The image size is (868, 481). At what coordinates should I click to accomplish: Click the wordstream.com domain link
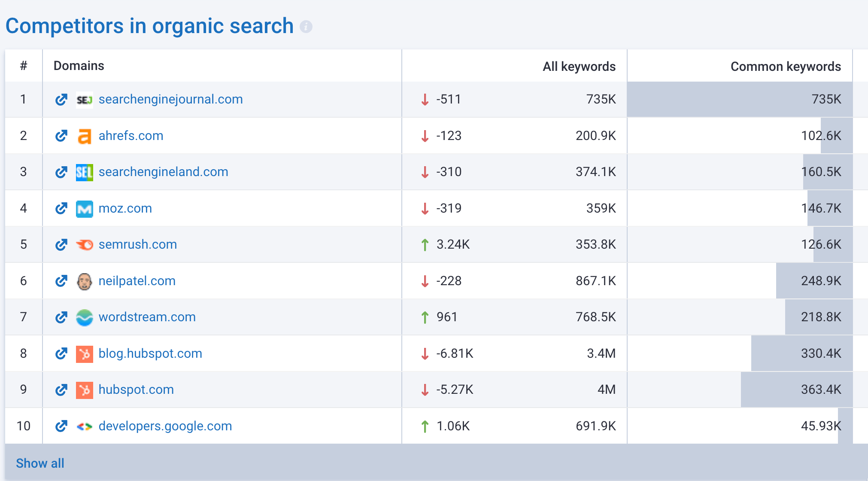(x=147, y=317)
